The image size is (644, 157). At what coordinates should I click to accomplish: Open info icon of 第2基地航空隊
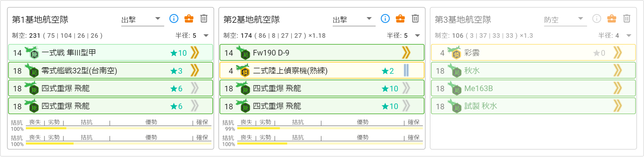pos(385,19)
